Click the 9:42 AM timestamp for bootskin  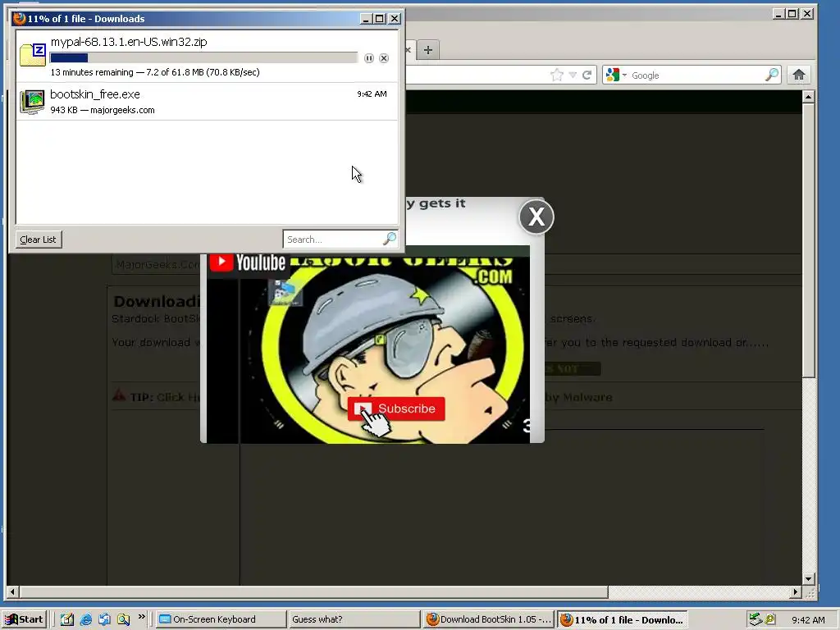[x=372, y=94]
